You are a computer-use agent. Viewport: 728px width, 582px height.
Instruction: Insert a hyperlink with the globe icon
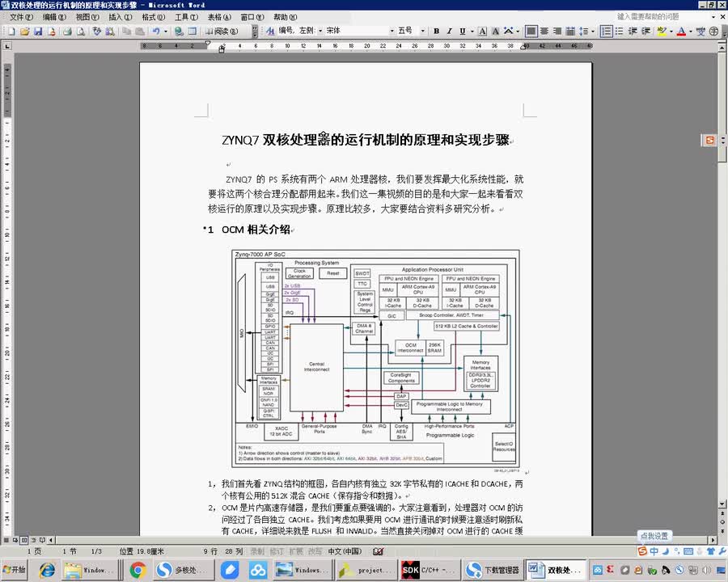coord(179,31)
